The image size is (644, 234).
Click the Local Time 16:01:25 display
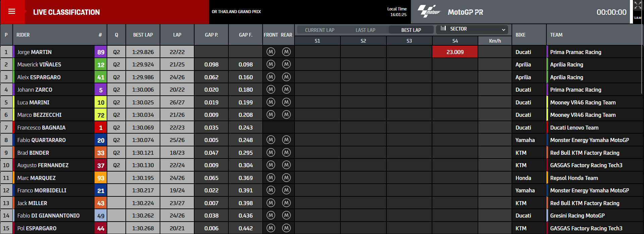(x=397, y=12)
